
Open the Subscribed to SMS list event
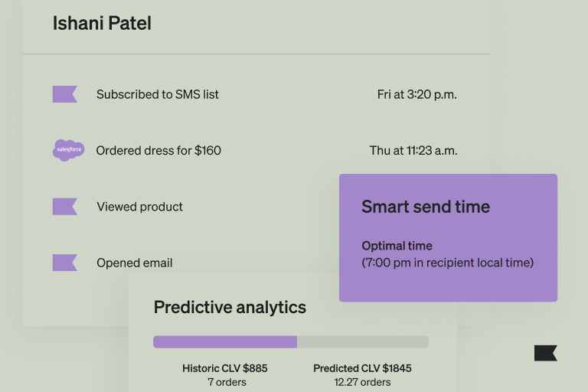[157, 94]
